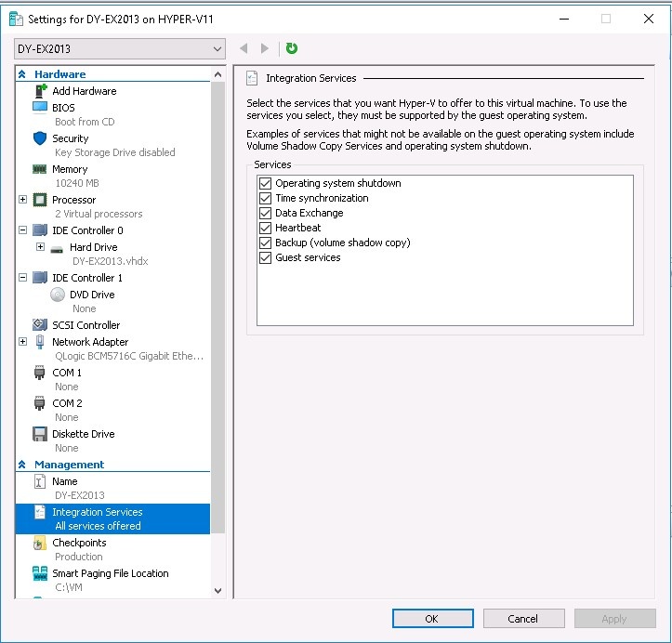Screen dimensions: 672x643
Task: Click the OK button
Action: click(x=432, y=619)
